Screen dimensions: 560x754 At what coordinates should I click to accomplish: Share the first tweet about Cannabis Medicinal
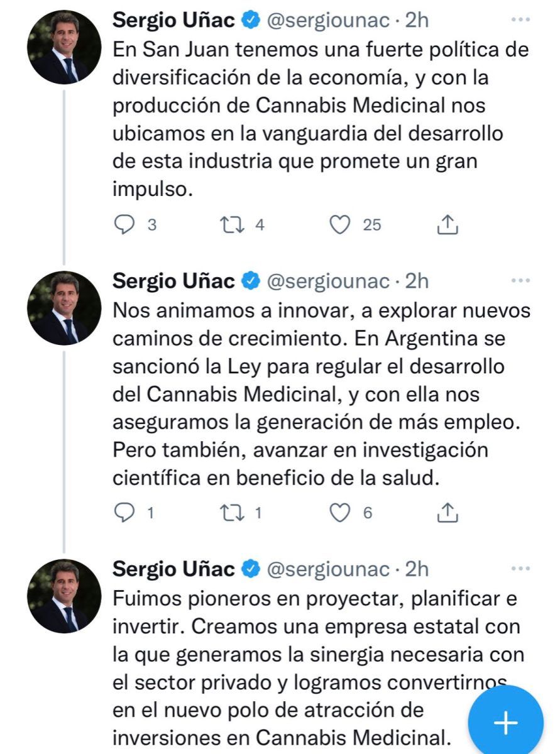446,225
